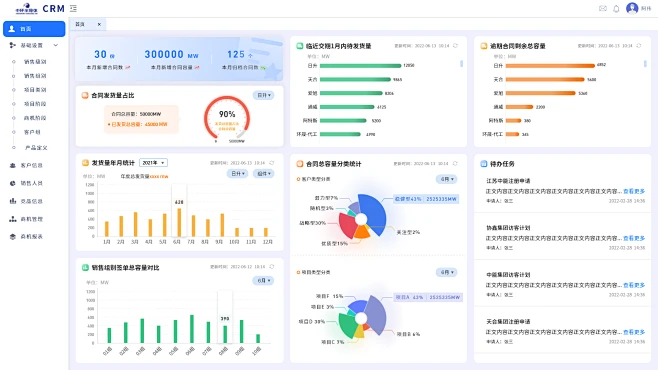Collapse the 基础设置 menu chevron
Viewport: 658px width, 370px height.
(x=55, y=45)
